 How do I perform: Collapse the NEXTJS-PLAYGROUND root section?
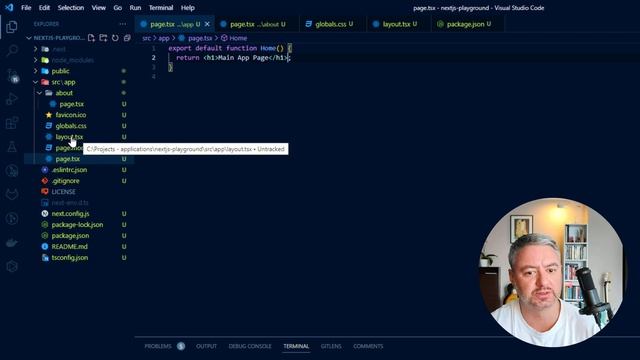[56, 38]
